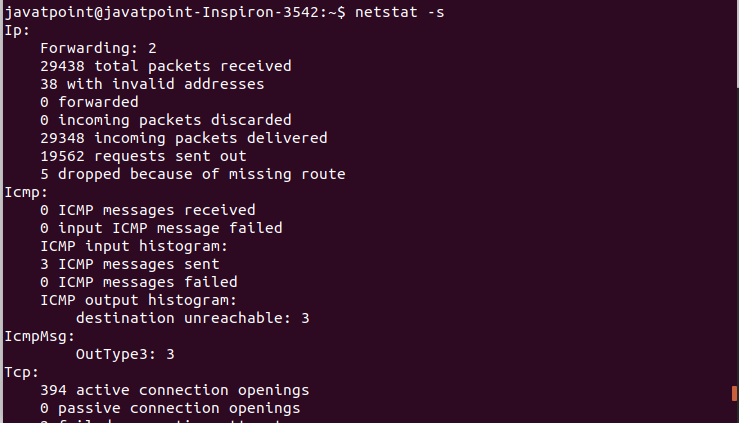Click the dropped because of missing route line

pos(192,173)
